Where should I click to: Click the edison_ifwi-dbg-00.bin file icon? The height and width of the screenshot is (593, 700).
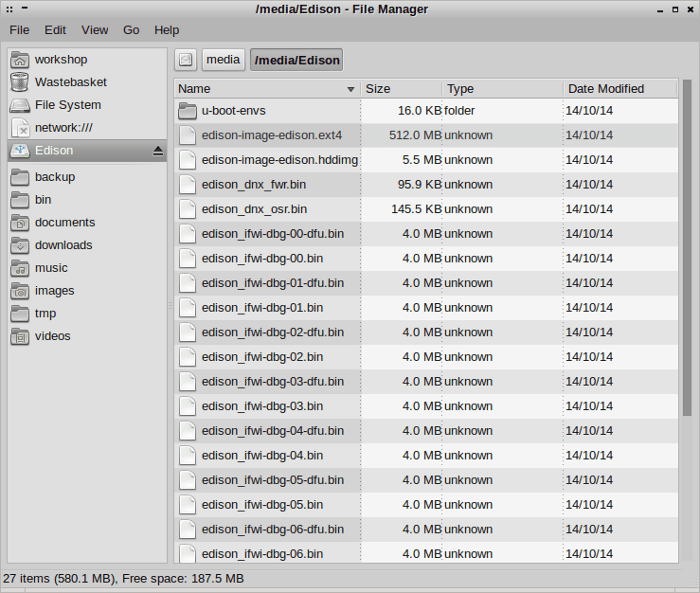[187, 259]
